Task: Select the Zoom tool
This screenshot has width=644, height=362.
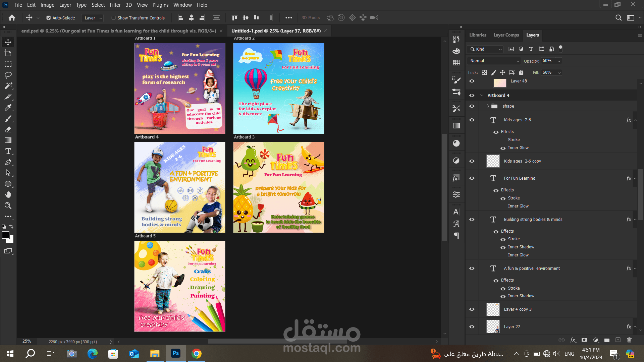Action: (8, 205)
